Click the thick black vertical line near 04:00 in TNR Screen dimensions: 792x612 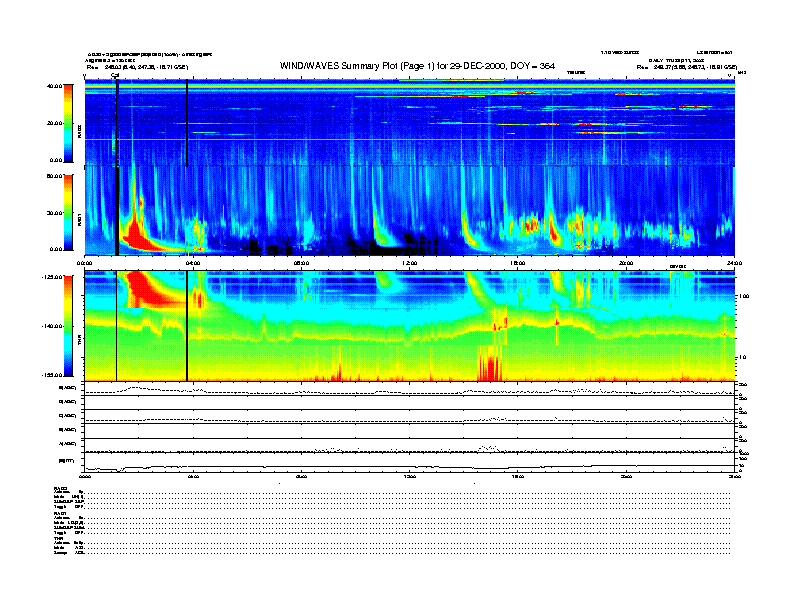click(187, 326)
